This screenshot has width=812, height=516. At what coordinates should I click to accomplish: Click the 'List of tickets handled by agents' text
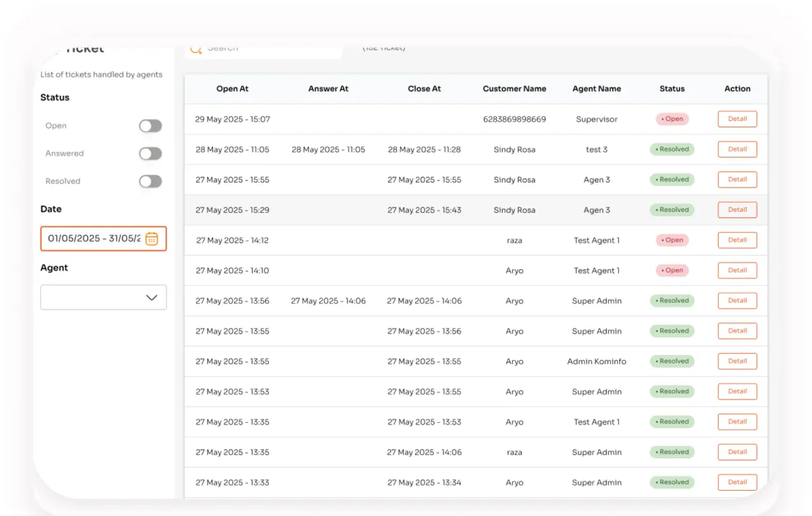pos(101,75)
